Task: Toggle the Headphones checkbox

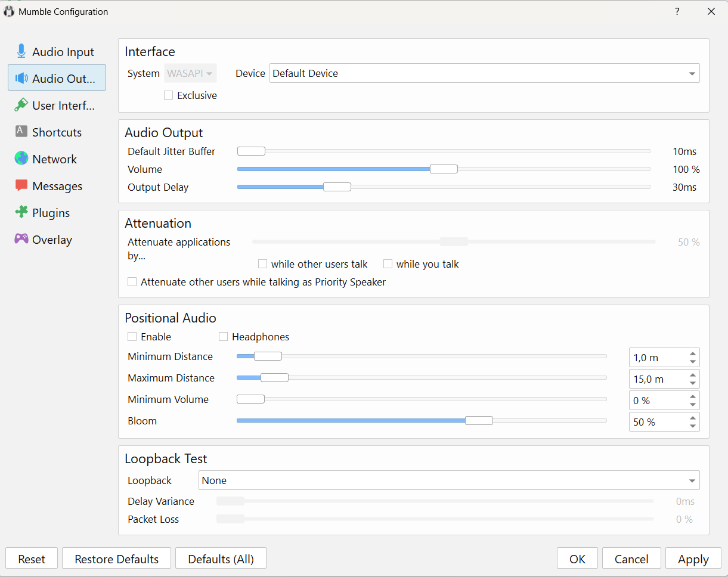Action: [x=224, y=337]
